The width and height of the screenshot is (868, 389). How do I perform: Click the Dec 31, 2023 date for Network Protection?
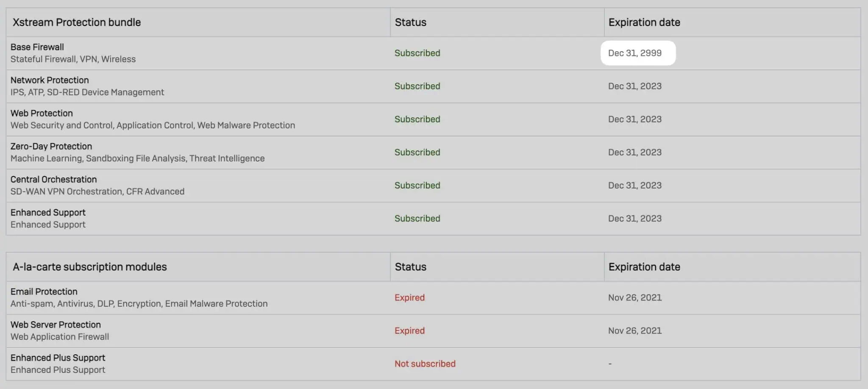pyautogui.click(x=634, y=86)
